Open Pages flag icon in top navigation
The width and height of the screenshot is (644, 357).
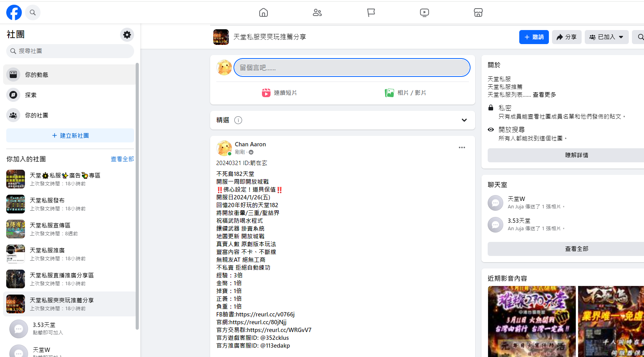coord(371,12)
